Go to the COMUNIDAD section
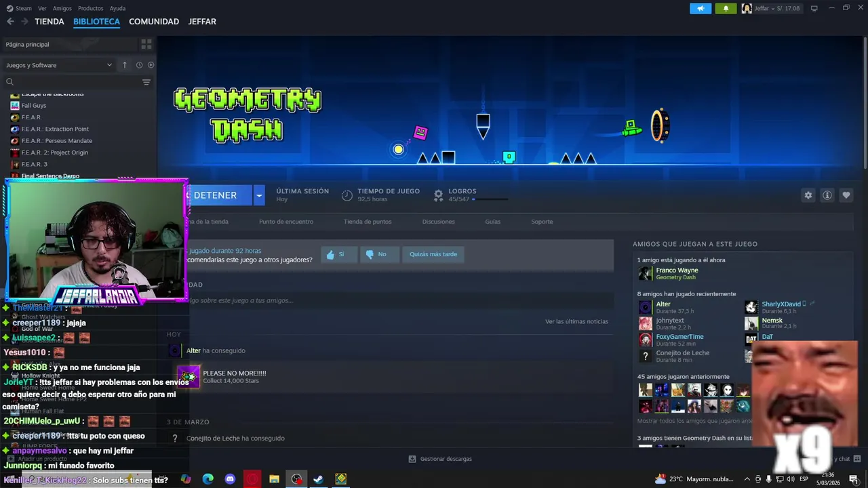The image size is (868, 488). (x=154, y=22)
